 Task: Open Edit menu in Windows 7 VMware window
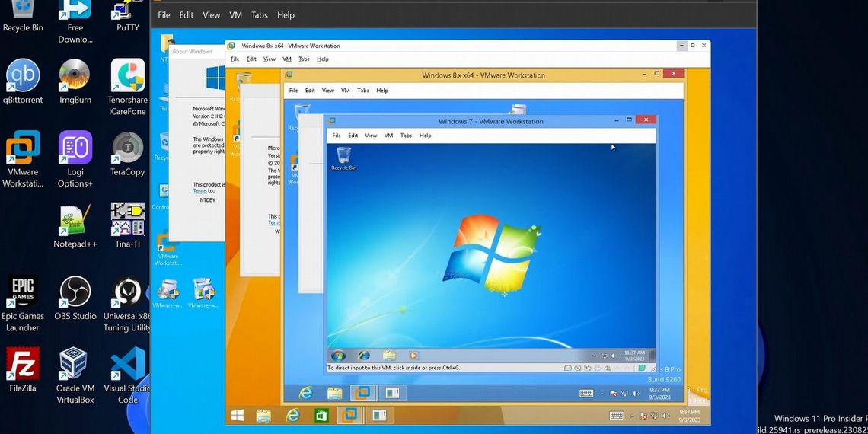[353, 135]
